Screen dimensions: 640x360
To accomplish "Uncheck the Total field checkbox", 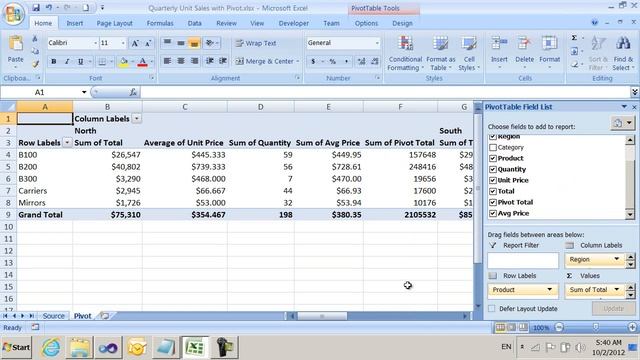I will point(493,191).
